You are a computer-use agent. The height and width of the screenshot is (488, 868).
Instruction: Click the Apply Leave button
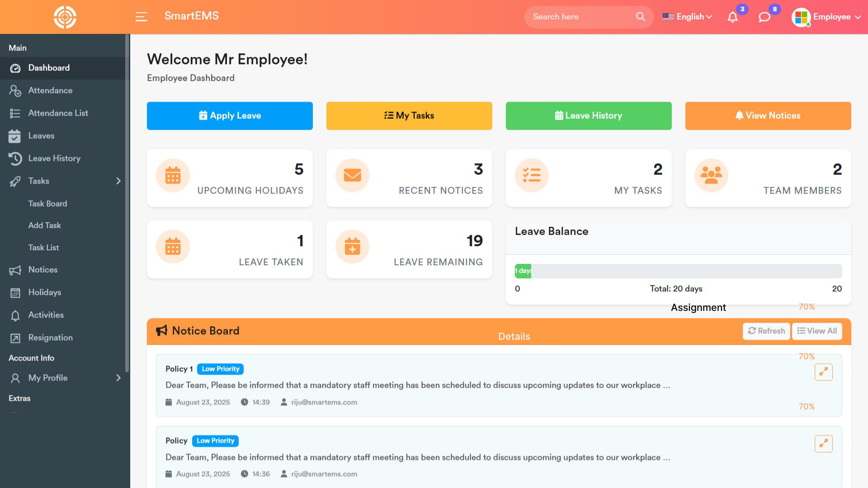coord(230,116)
